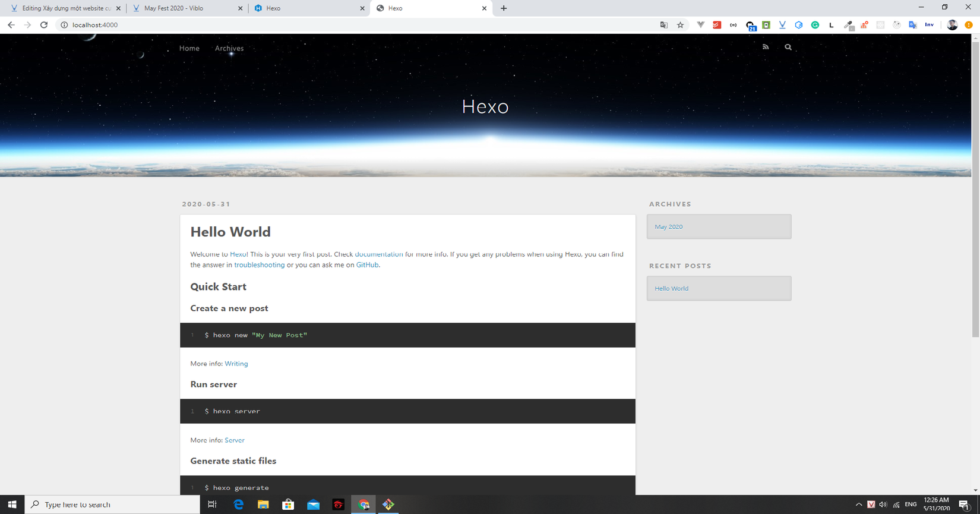Go to Home in the site navigation

[x=189, y=48]
